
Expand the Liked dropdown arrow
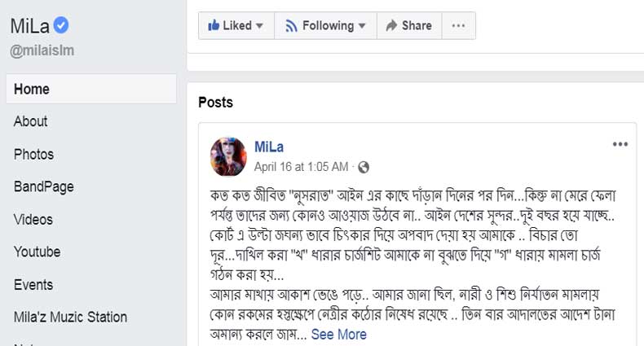260,26
